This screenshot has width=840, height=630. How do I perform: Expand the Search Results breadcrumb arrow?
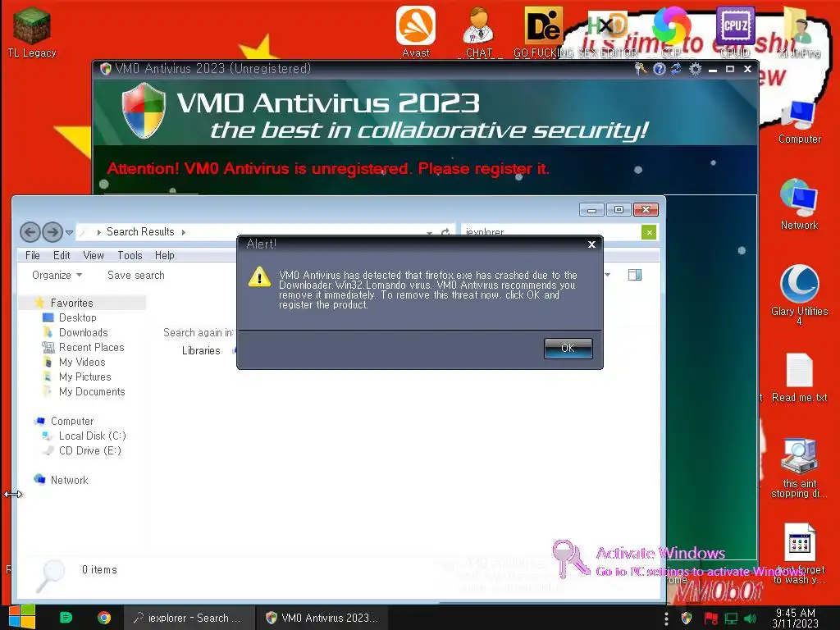[184, 232]
